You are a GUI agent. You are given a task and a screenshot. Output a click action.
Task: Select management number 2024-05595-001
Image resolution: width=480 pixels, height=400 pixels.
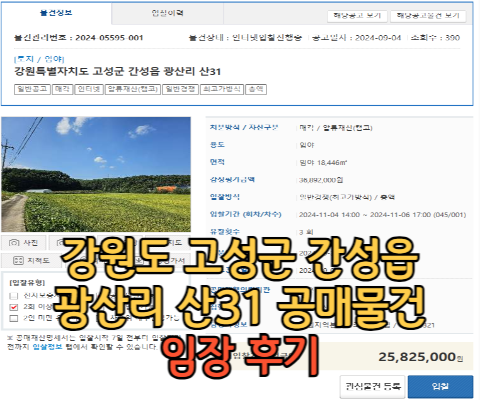point(109,38)
